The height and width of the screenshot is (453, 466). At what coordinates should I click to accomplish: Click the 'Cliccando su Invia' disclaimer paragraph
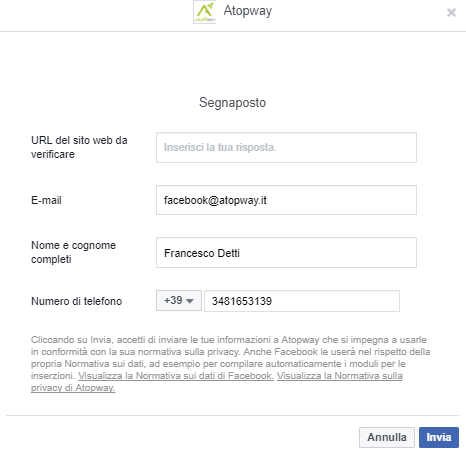pos(230,364)
